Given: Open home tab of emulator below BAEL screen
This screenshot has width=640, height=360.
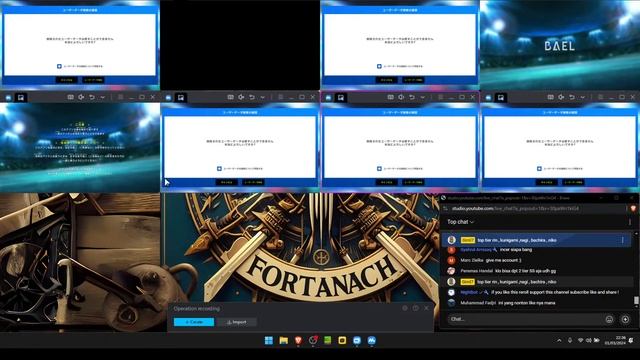Looking at the screenshot, I should [488, 98].
